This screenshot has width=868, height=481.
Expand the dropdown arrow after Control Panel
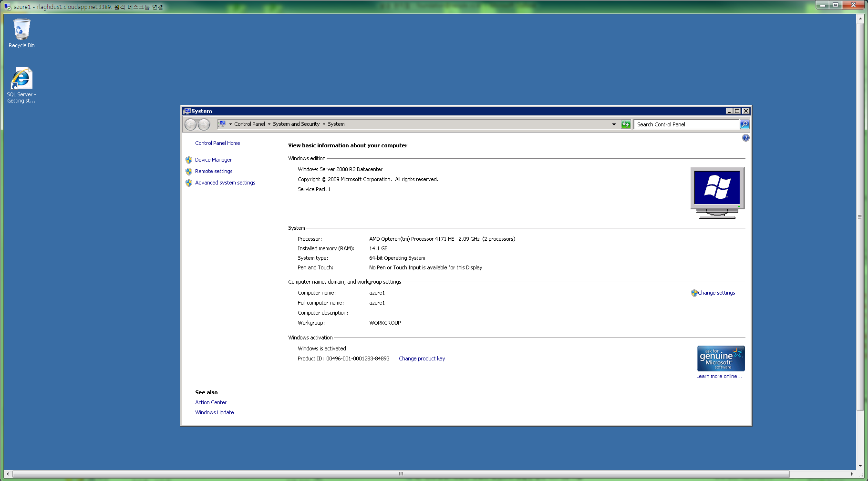(x=269, y=124)
